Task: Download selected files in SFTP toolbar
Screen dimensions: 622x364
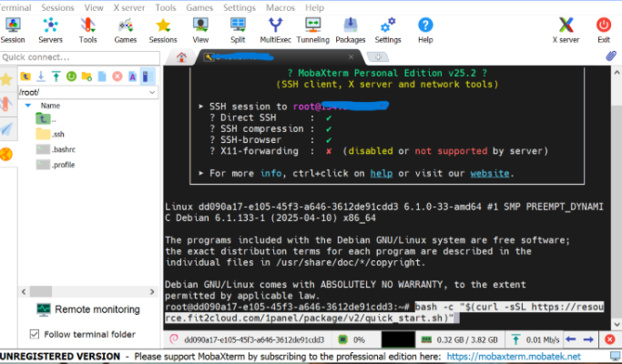Action: [41, 76]
